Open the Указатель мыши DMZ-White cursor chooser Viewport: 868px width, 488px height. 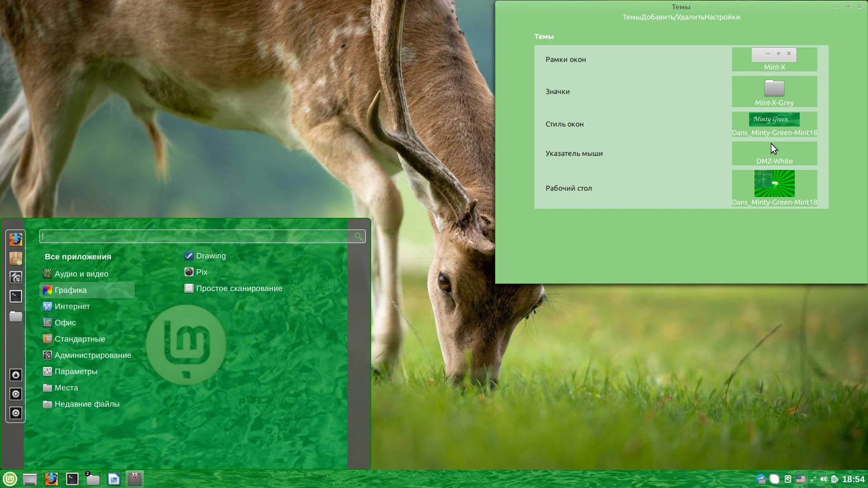(x=774, y=154)
